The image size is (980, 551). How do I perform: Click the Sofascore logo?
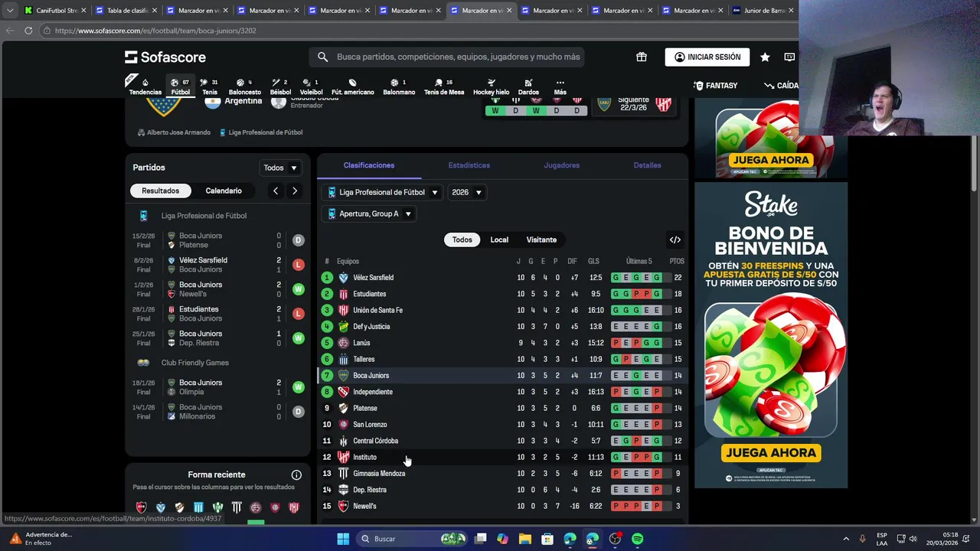click(165, 57)
